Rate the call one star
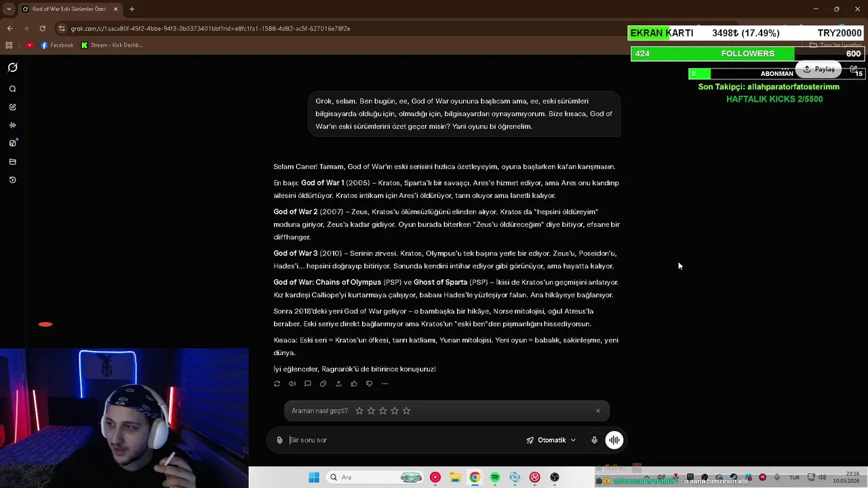Image resolution: width=868 pixels, height=488 pixels. point(359,411)
